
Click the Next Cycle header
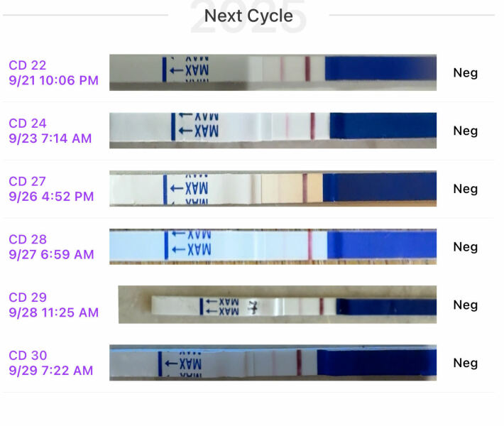[248, 15]
